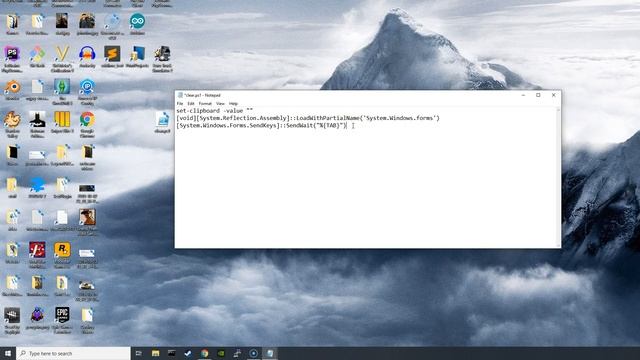Select the purple character desktop icon

pyautogui.click(x=37, y=318)
